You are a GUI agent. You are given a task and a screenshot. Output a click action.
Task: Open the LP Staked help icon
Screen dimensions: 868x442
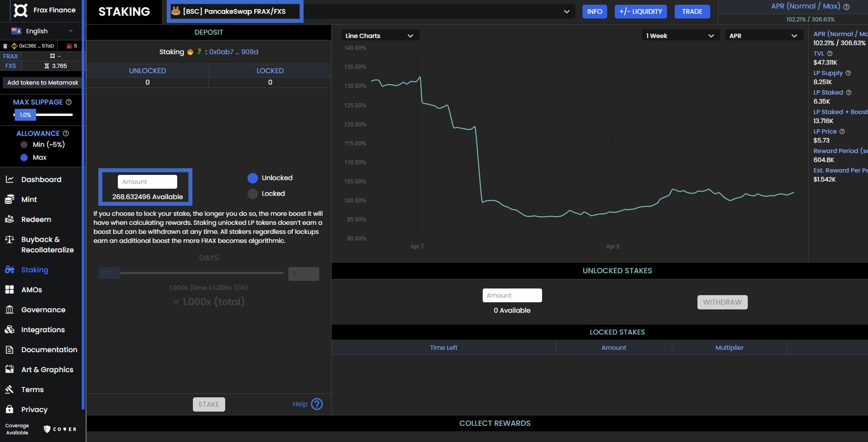tap(849, 93)
